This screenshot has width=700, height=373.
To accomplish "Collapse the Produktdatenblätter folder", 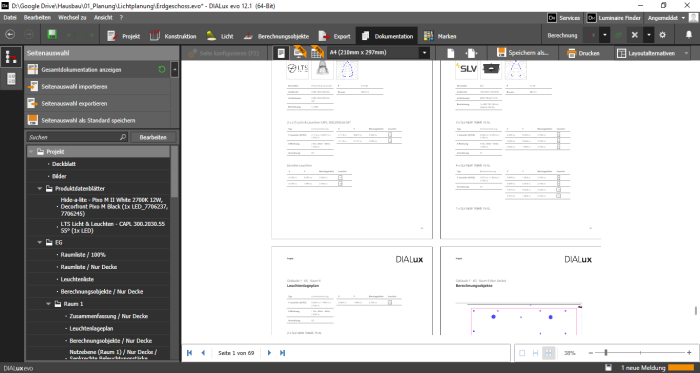I will coord(40,189).
